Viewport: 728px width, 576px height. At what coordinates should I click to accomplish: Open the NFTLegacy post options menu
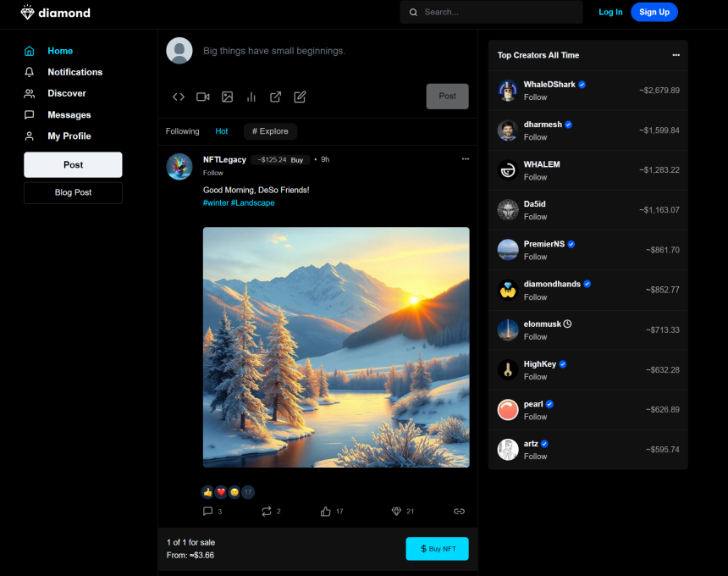coord(466,159)
